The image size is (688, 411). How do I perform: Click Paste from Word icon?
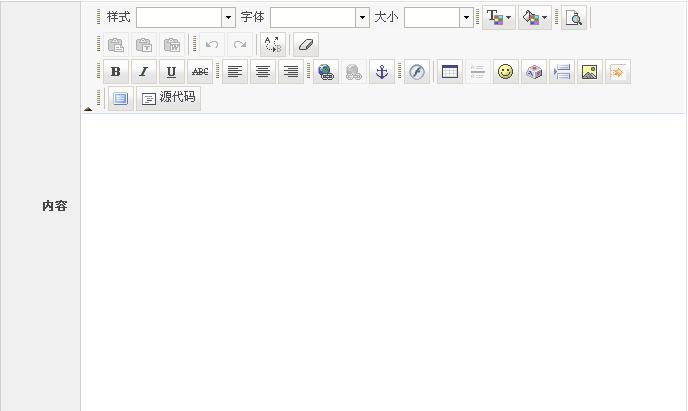(x=172, y=45)
